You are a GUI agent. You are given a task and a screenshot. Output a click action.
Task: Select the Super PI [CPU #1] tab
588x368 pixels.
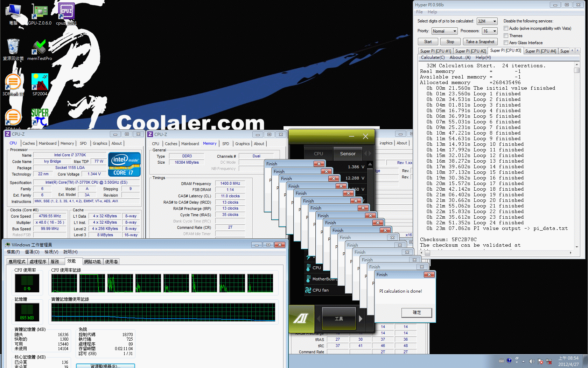tap(436, 51)
